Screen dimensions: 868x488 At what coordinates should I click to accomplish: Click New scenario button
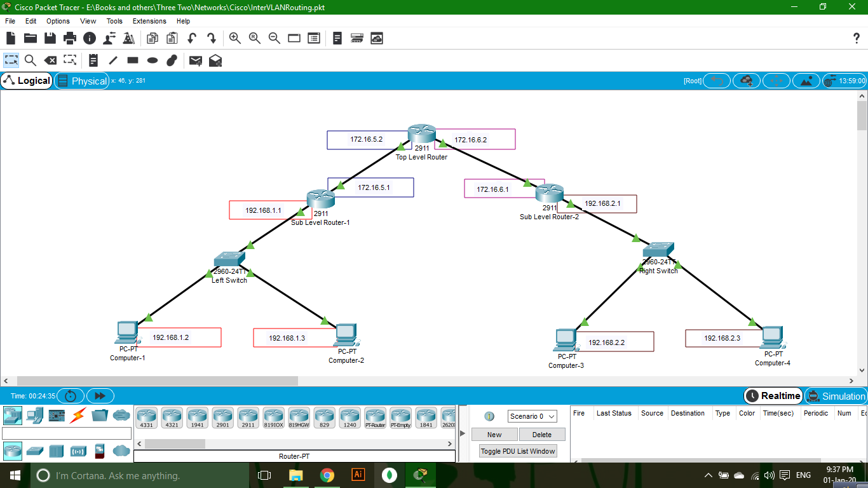coord(494,435)
